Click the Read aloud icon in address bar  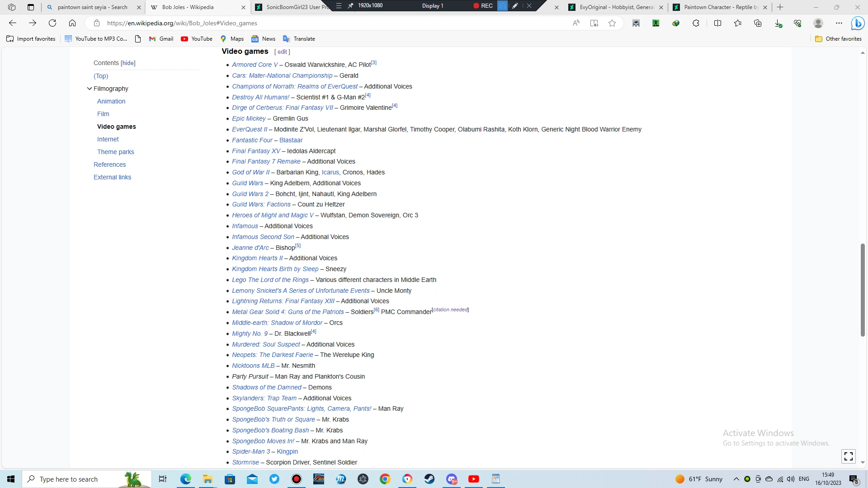[x=576, y=23]
